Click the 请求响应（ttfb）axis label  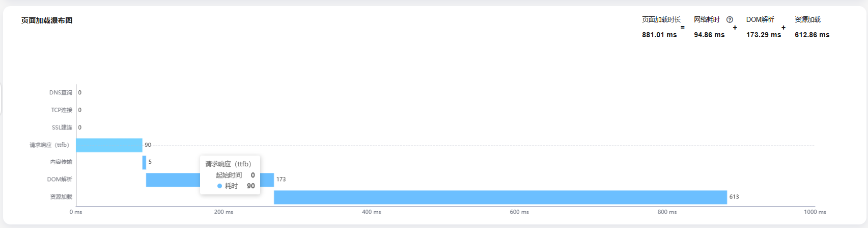coord(49,145)
